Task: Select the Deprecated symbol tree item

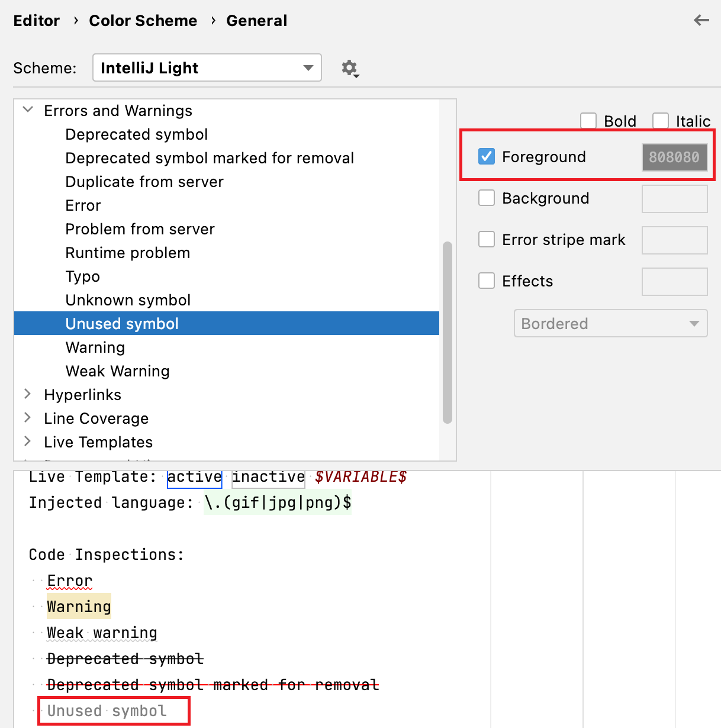Action: 136,134
